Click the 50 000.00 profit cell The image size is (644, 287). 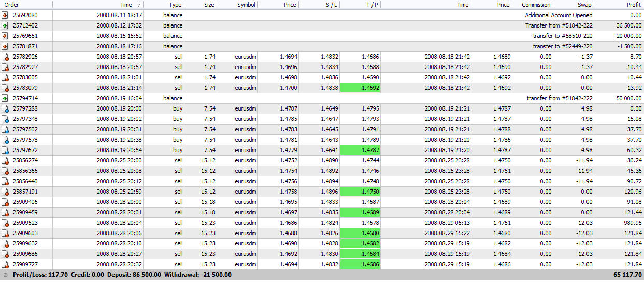[x=629, y=98]
